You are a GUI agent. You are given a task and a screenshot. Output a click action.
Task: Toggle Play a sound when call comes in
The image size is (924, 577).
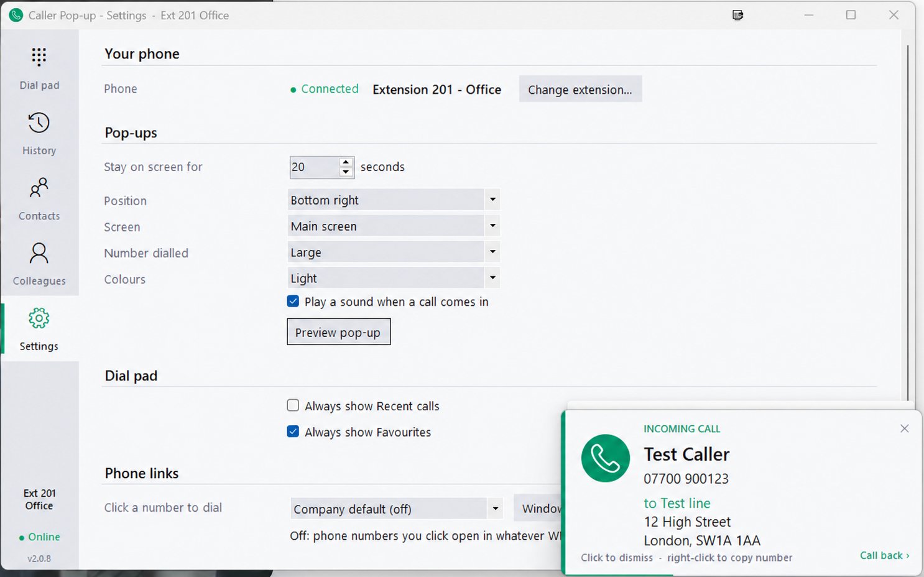pyautogui.click(x=293, y=302)
